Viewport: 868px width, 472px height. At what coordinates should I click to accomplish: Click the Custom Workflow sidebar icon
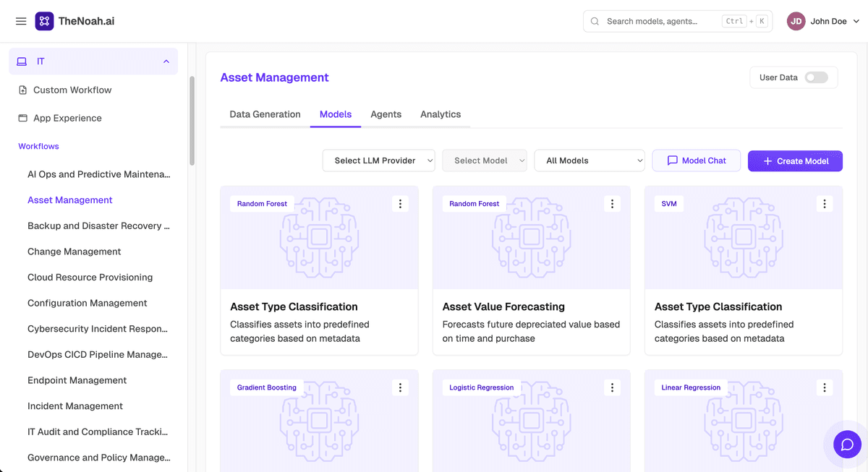pyautogui.click(x=23, y=90)
